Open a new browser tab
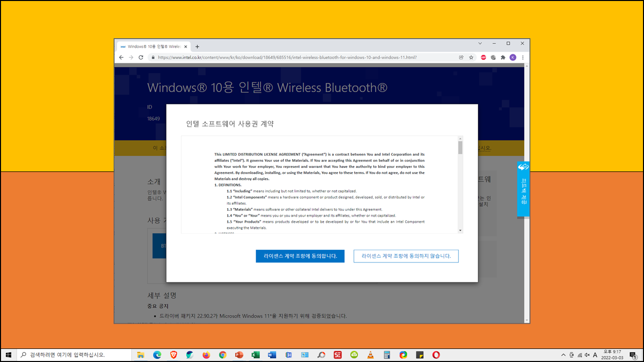Viewport: 644px width, 362px height. (197, 46)
